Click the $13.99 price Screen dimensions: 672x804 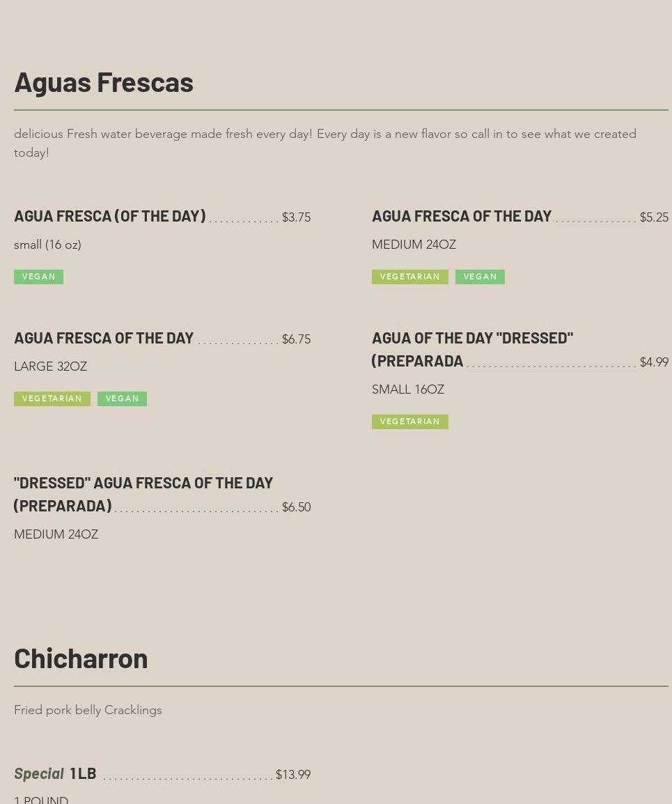[292, 775]
